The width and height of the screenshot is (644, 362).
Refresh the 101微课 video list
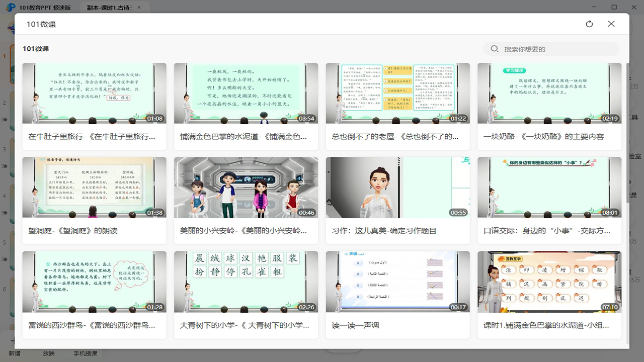589,24
